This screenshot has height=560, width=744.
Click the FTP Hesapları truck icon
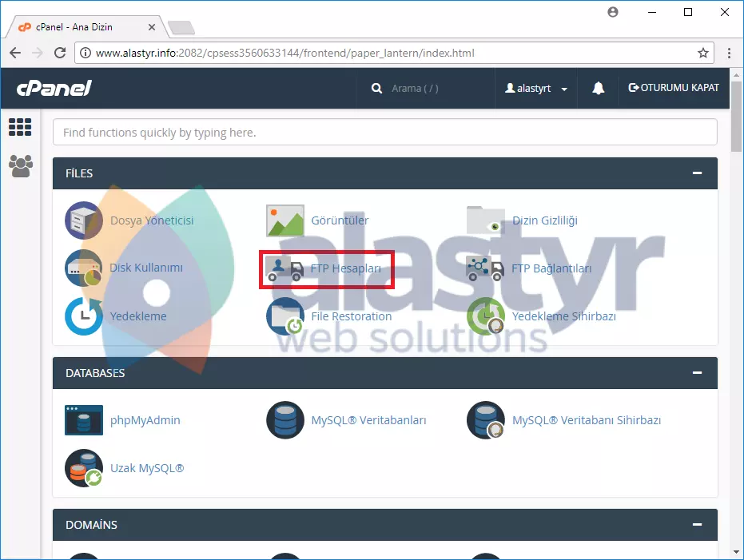tap(285, 269)
